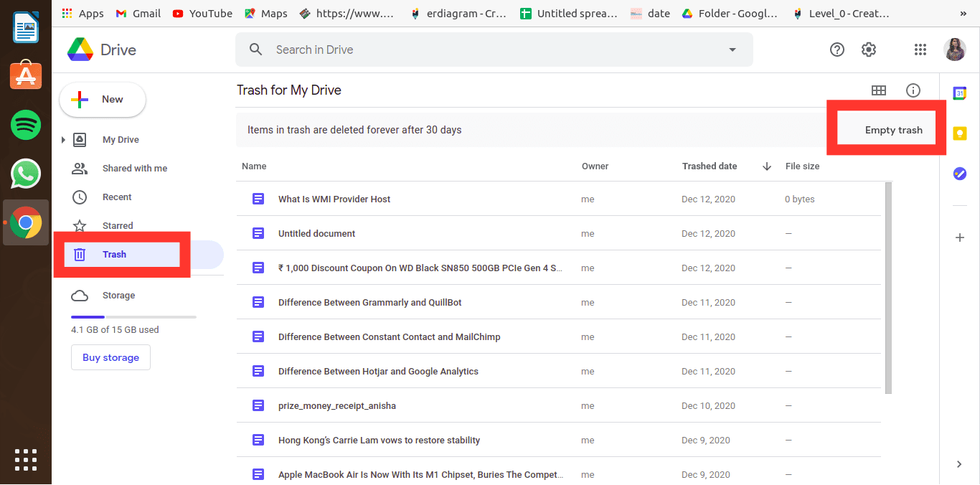Open Drive settings gear icon
Viewport: 980px width, 485px height.
tap(869, 50)
